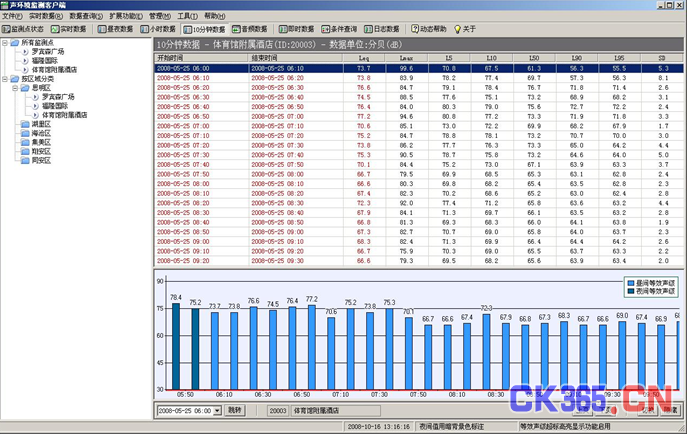Select the row starting 2008-05-25 07:00
The image size is (687, 434).
click(419, 126)
